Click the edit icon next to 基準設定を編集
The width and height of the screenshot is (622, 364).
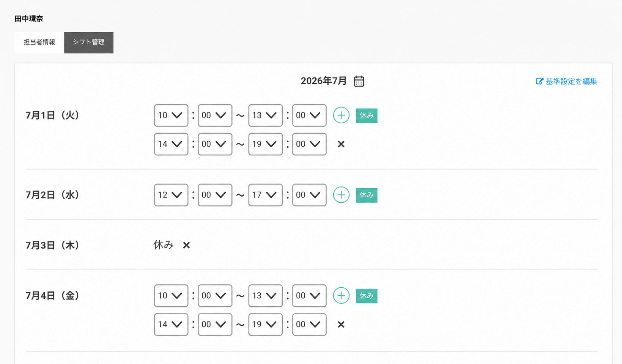point(539,81)
